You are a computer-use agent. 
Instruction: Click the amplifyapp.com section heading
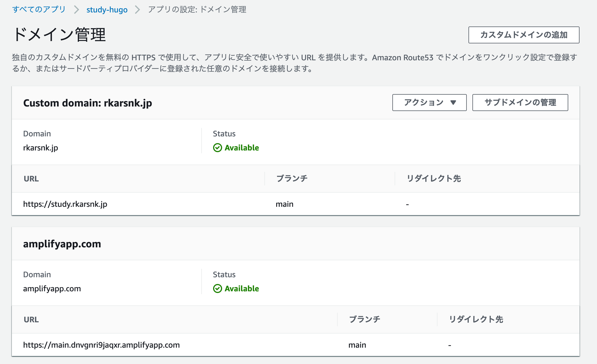[62, 244]
